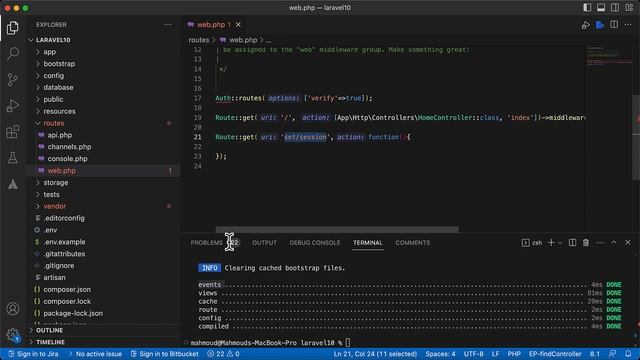Switch to the DEBUG CONSOLE tab

315,243
